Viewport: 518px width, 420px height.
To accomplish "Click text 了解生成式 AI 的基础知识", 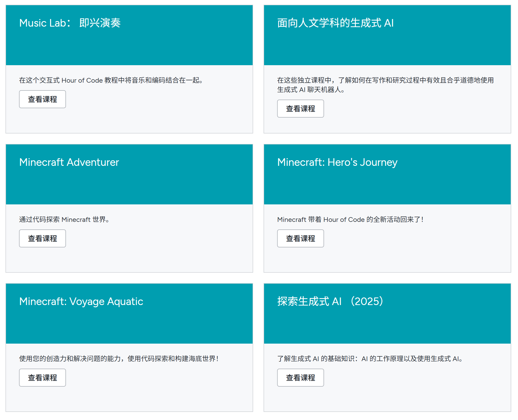I will tap(370, 359).
